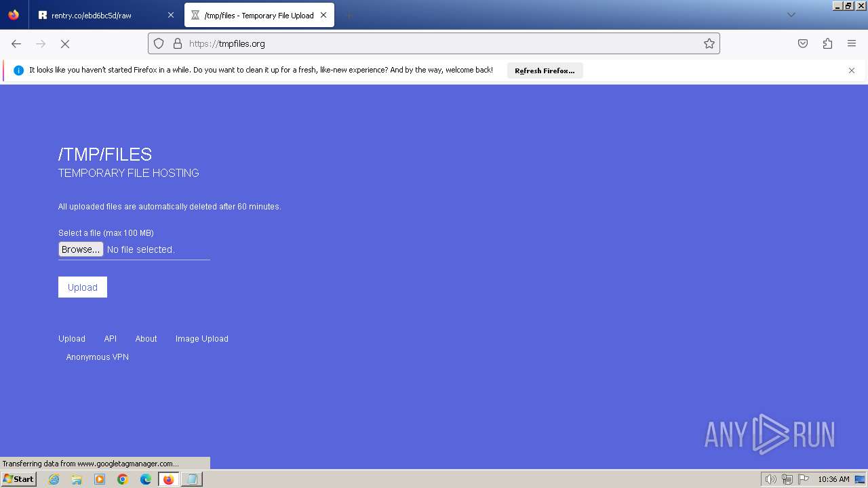868x488 pixels.
Task: Open the Anonymous VPN link
Action: point(98,357)
